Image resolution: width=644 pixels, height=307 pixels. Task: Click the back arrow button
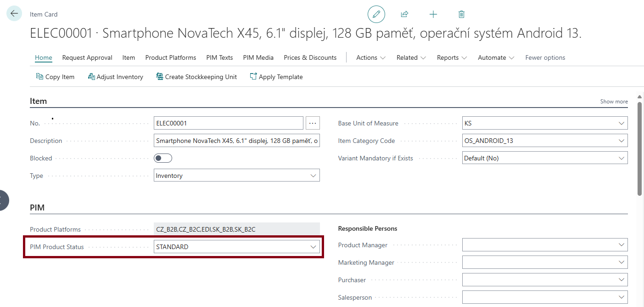pos(14,14)
